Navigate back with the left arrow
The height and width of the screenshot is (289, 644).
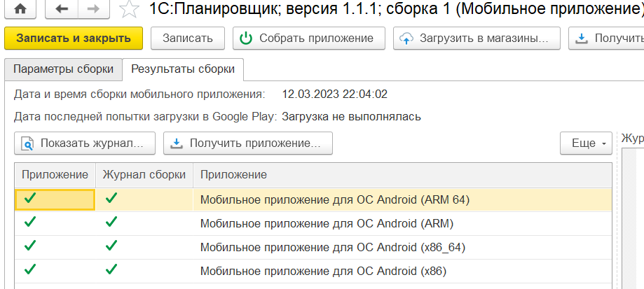click(x=62, y=9)
